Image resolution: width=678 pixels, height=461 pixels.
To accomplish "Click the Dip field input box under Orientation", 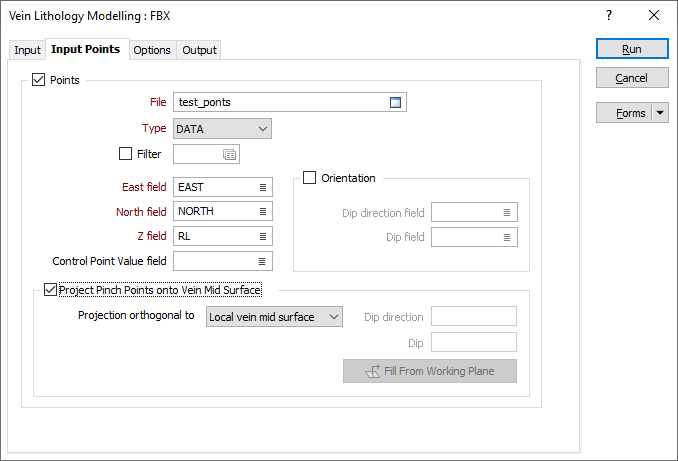I will (474, 237).
